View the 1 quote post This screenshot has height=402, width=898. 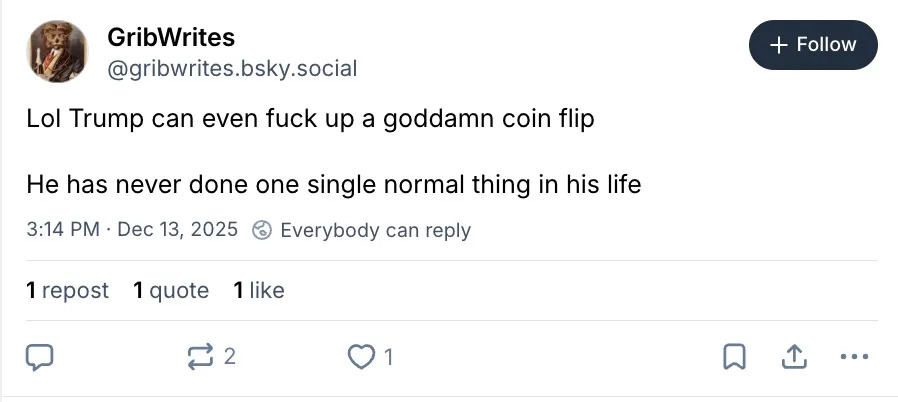[x=171, y=290]
